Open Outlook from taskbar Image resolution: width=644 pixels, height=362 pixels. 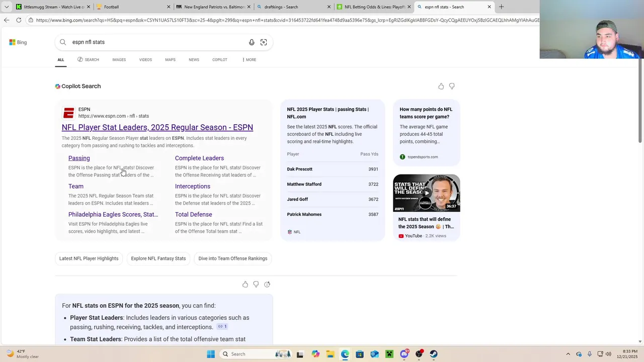pos(374,354)
